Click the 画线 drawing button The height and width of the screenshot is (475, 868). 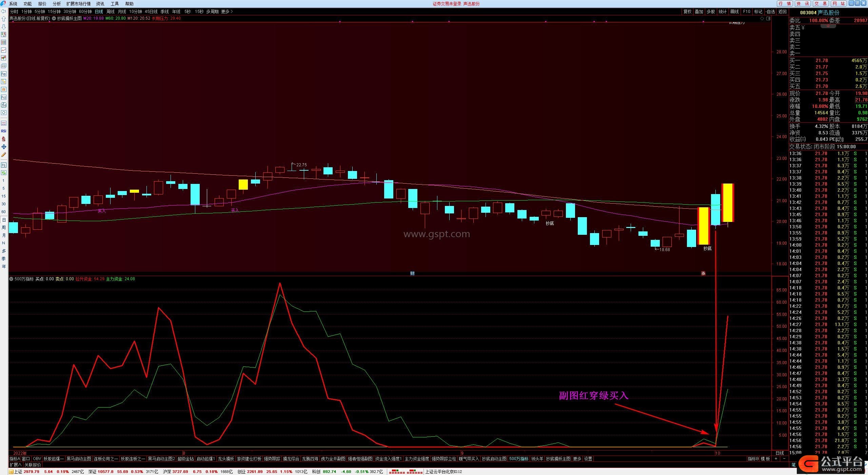tap(734, 12)
